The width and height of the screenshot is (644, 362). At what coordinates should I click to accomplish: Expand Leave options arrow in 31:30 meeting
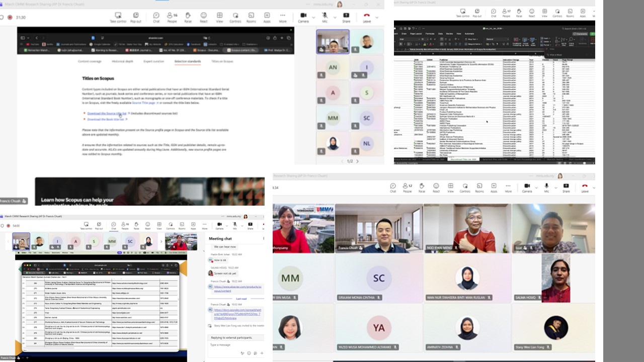click(378, 17)
